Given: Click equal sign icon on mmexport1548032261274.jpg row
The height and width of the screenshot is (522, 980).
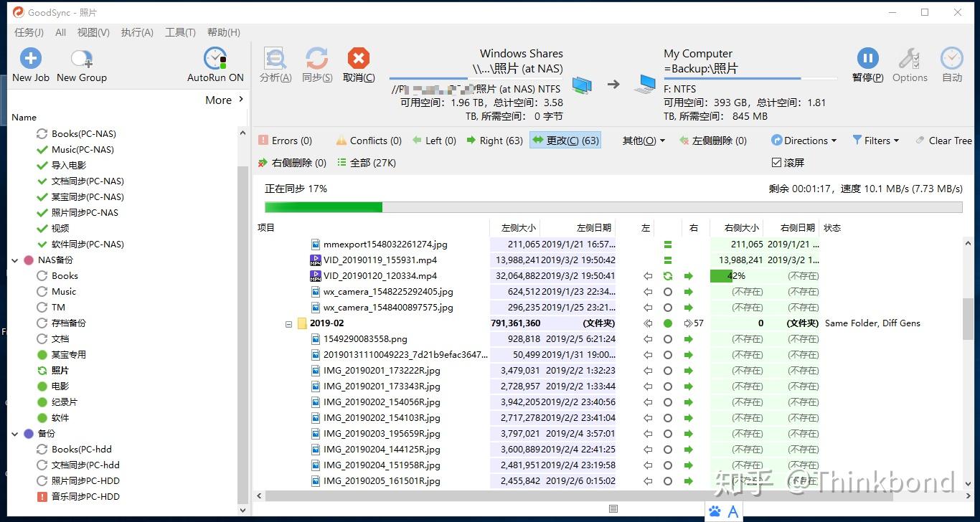Looking at the screenshot, I should coord(668,245).
